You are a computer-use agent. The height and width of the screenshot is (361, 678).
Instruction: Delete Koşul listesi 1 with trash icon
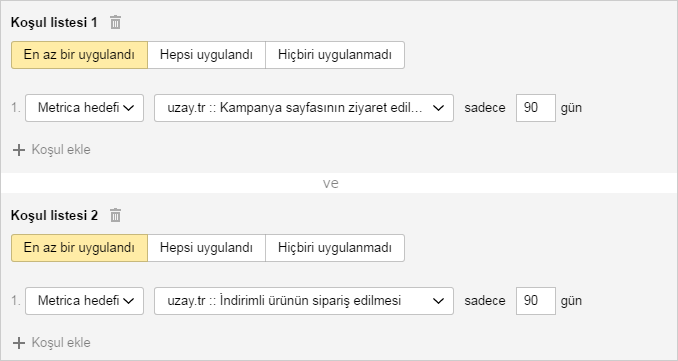[x=115, y=22]
